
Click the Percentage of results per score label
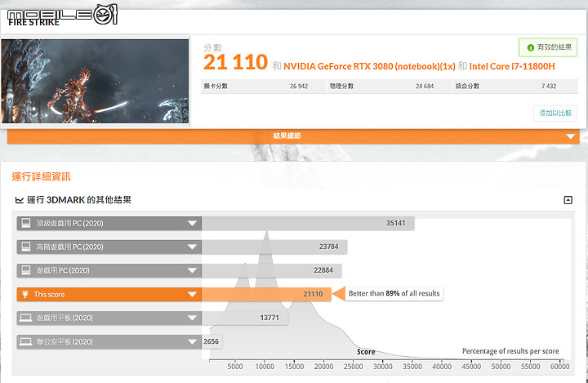coord(510,351)
